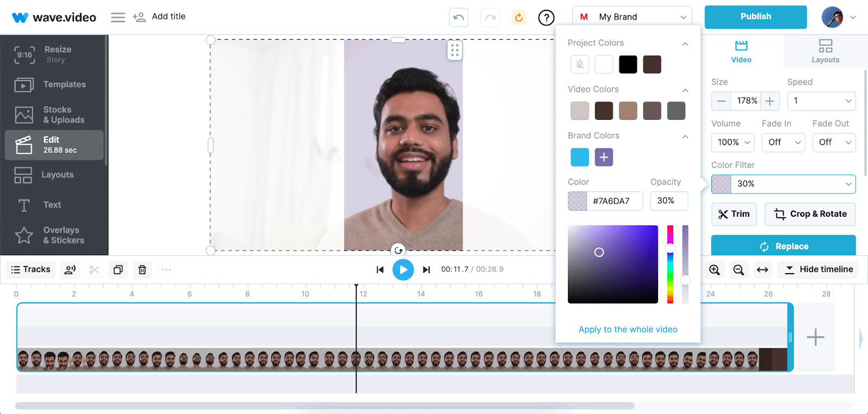Screen dimensions: 868x414
Task: Switch to the Layouts tab
Action: (825, 51)
